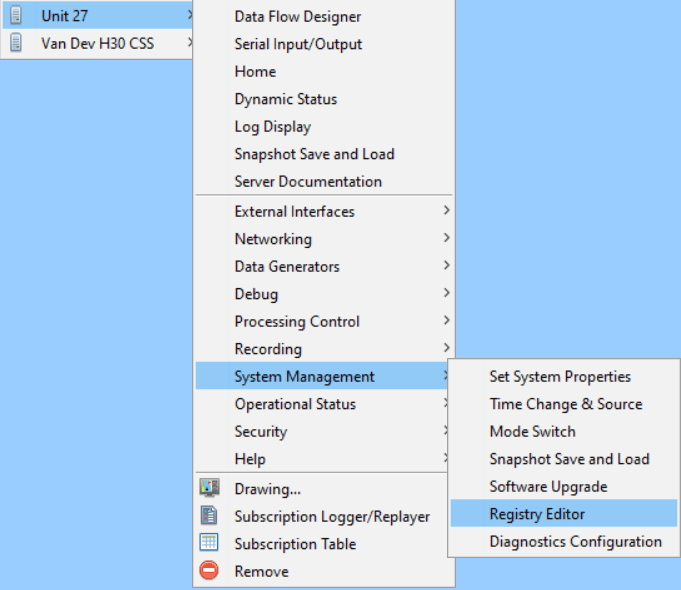
Task: Expand the Van Dev H30 CSS submenu arrow
Action: coord(188,44)
